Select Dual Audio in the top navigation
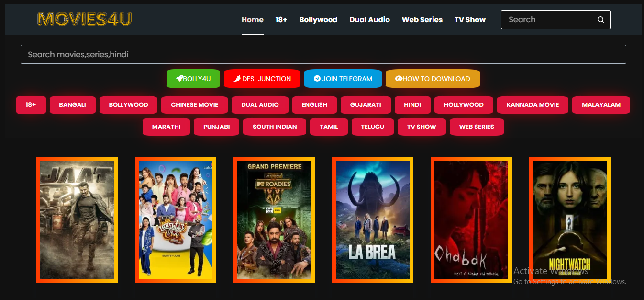The width and height of the screenshot is (644, 300). pyautogui.click(x=369, y=20)
